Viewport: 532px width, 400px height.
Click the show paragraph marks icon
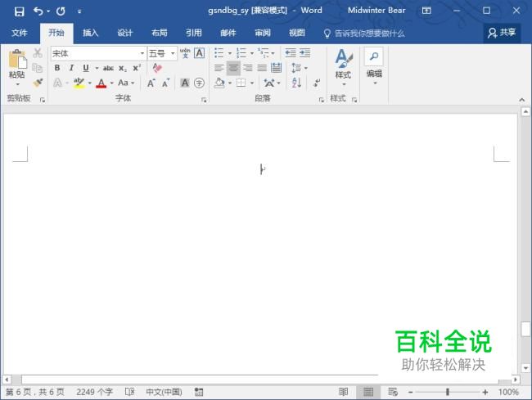[317, 83]
